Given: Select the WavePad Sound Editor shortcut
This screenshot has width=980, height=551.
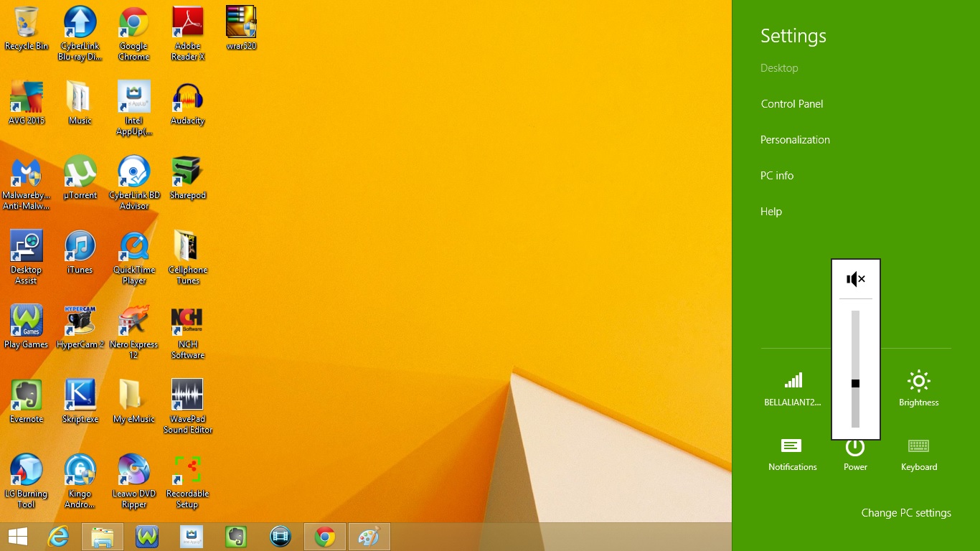Looking at the screenshot, I should click(x=188, y=407).
